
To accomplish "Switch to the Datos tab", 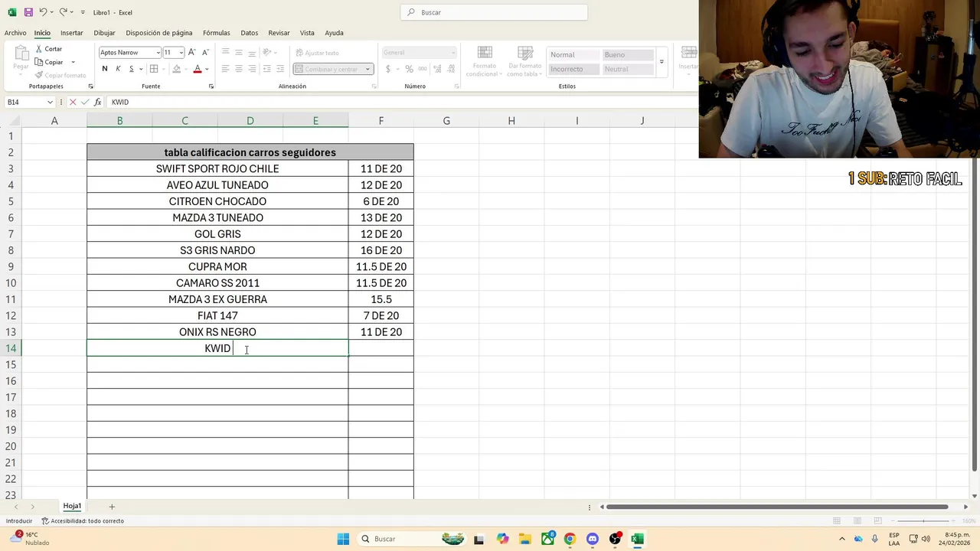I will [250, 33].
